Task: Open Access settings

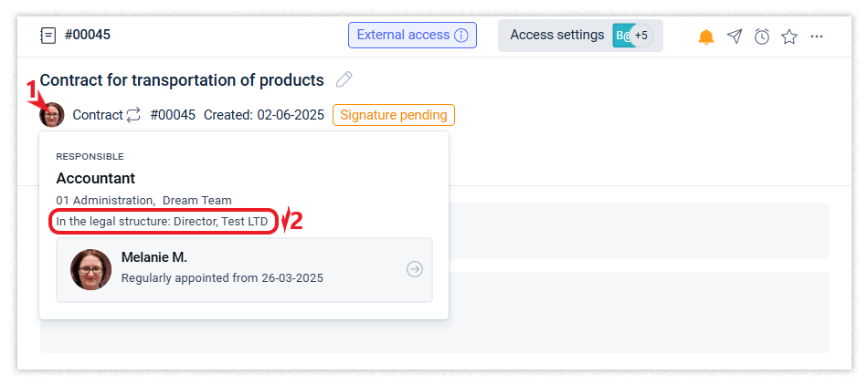Action: pos(556,36)
